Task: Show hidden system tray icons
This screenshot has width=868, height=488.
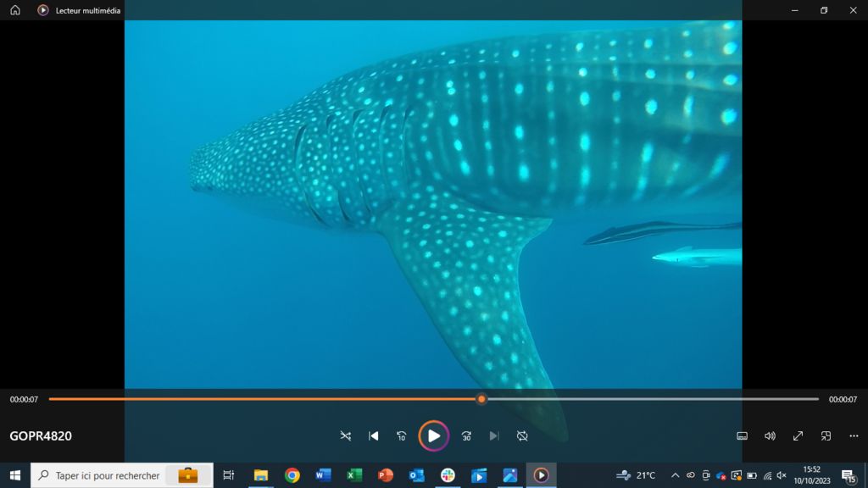Action: [675, 475]
